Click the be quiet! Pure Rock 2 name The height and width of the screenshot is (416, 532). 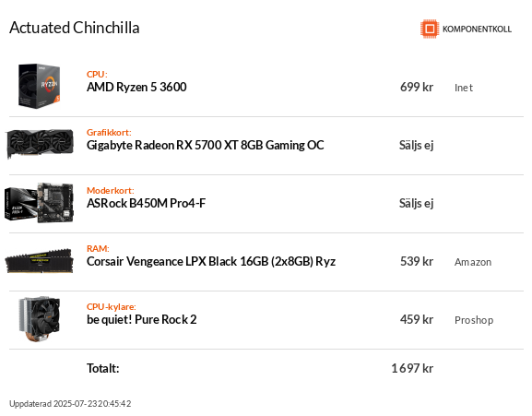coord(141,320)
